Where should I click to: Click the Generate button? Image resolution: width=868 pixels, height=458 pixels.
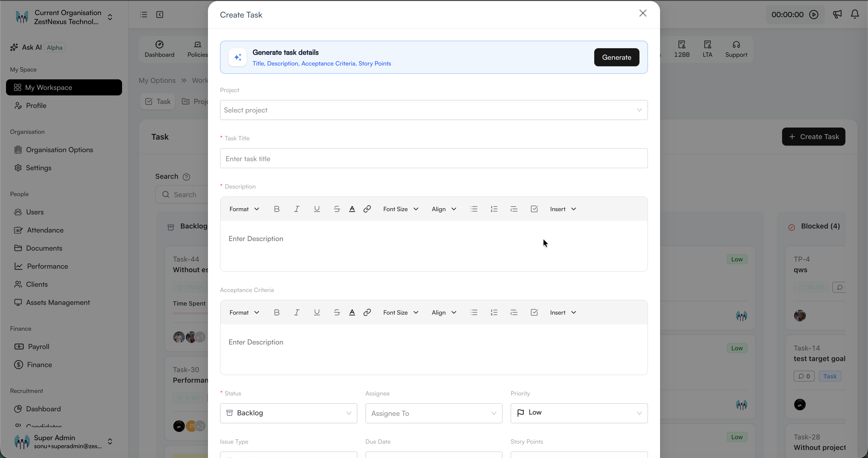coord(616,57)
